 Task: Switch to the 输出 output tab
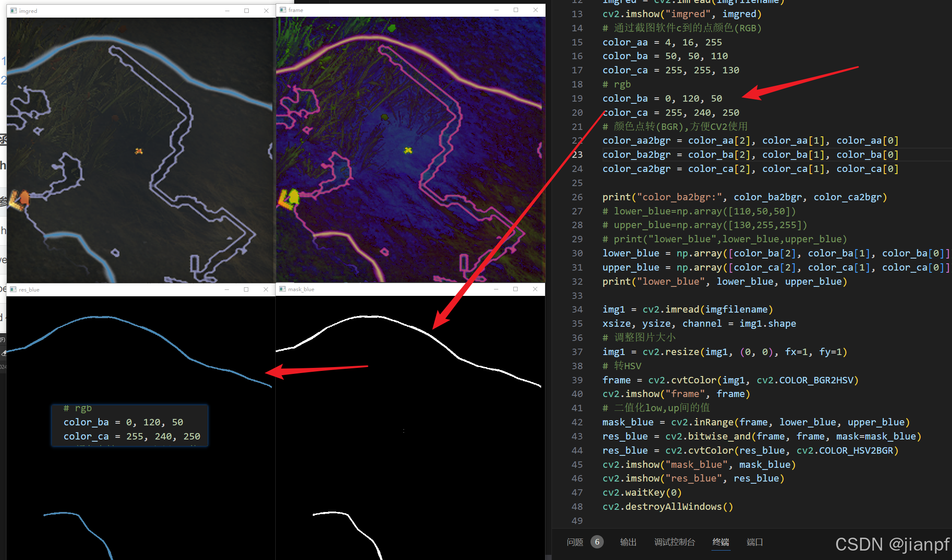(x=628, y=542)
